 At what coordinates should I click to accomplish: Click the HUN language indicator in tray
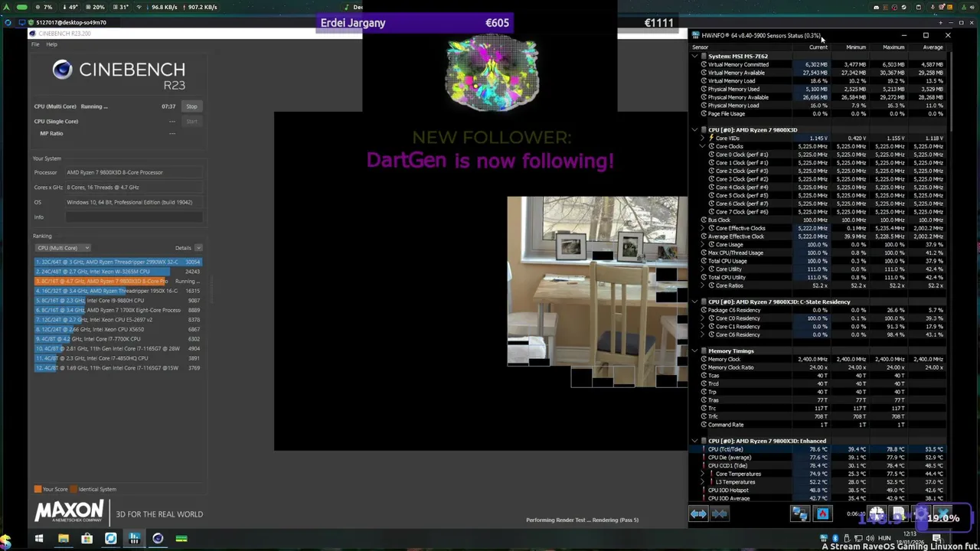[x=884, y=539]
